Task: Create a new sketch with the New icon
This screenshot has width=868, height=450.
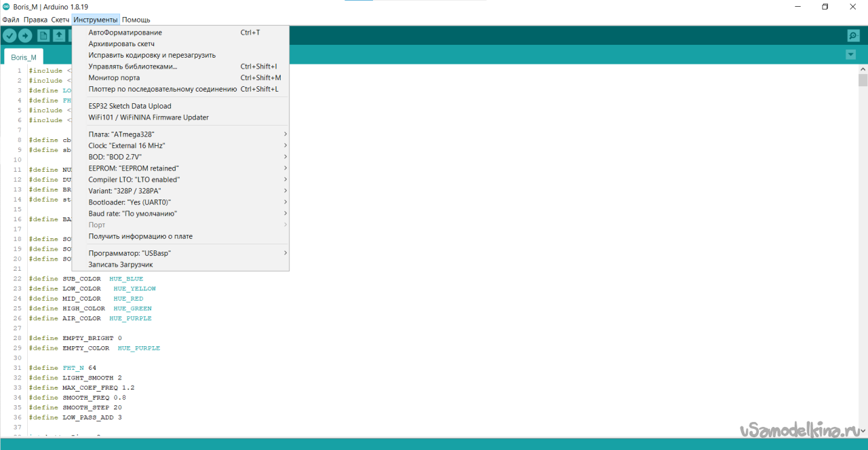Action: 43,35
